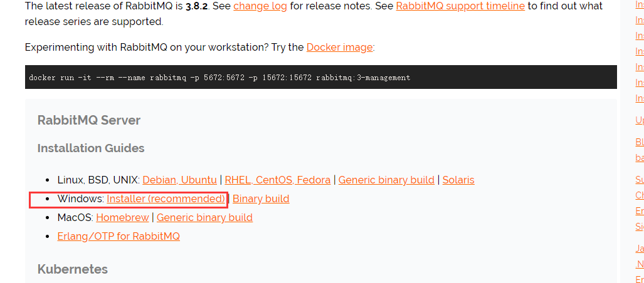This screenshot has height=283, width=644.
Task: Click the truncated "Ja" sidebar link
Action: pos(640,249)
